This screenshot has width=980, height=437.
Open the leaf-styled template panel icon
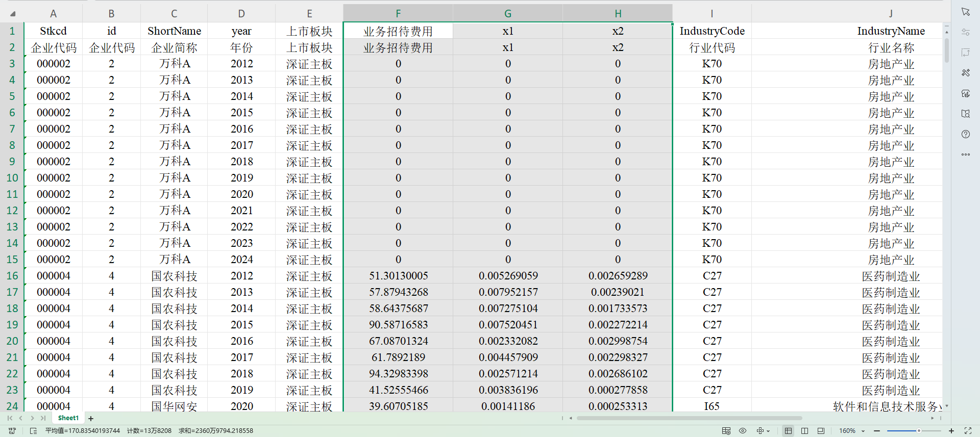click(965, 93)
